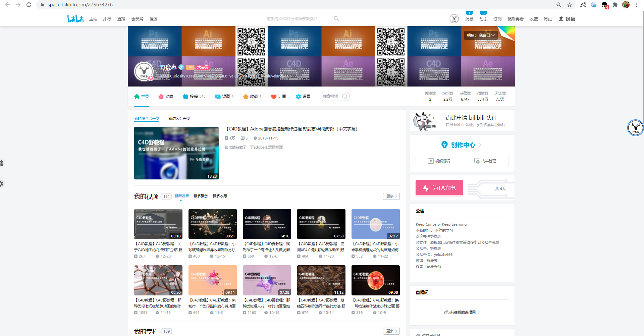The height and width of the screenshot is (336, 644).
Task: Click the 粉丝数 2.2万 follower count
Action: click(x=447, y=96)
